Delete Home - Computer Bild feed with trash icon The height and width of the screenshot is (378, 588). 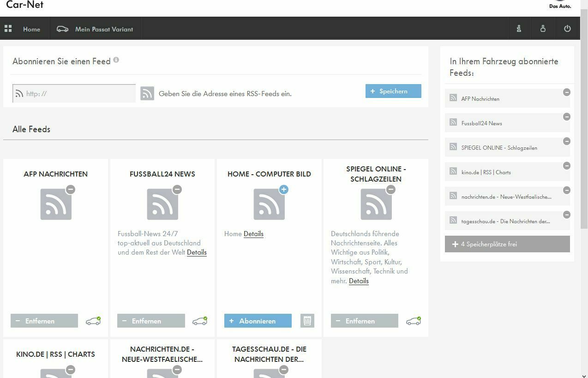[x=307, y=321]
